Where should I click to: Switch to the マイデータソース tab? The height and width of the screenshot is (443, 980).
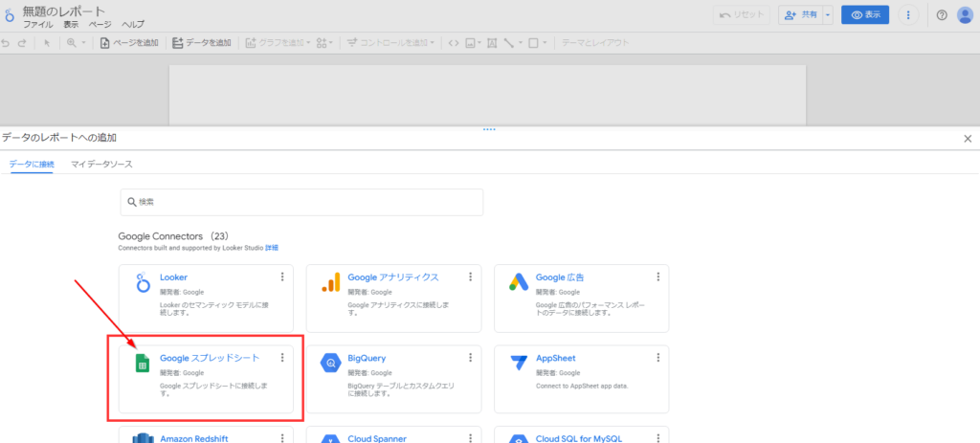point(101,165)
